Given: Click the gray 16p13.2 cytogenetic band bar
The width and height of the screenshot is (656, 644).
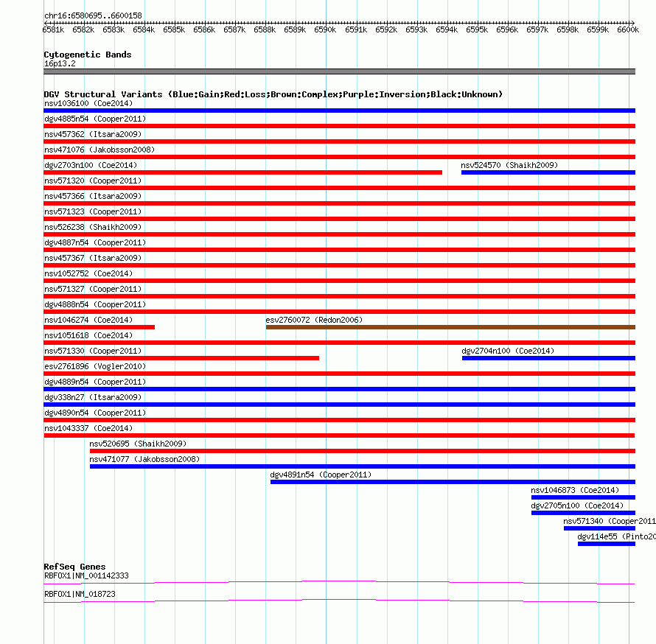Looking at the screenshot, I should coord(339,71).
